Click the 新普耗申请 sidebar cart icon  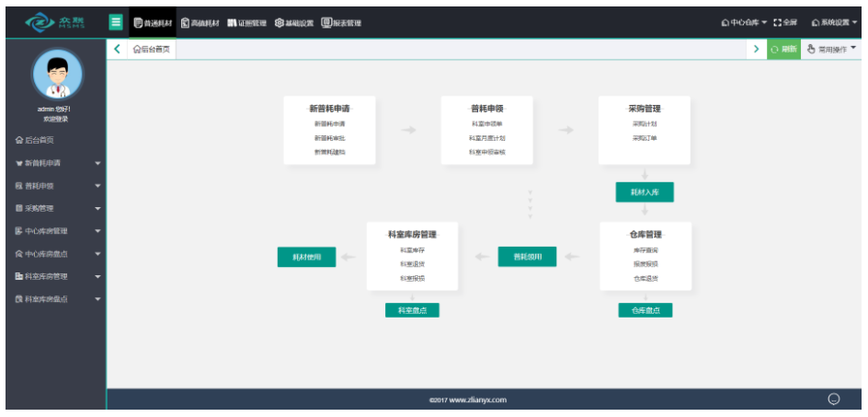click(x=18, y=163)
